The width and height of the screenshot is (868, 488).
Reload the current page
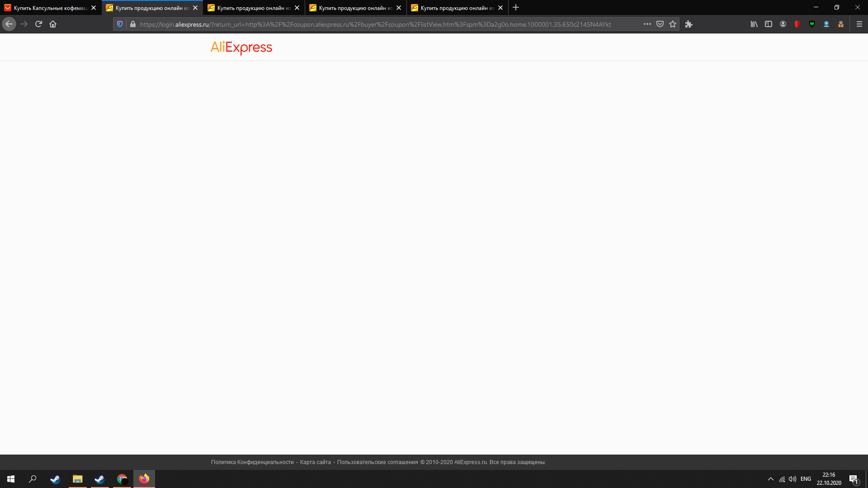[x=38, y=24]
